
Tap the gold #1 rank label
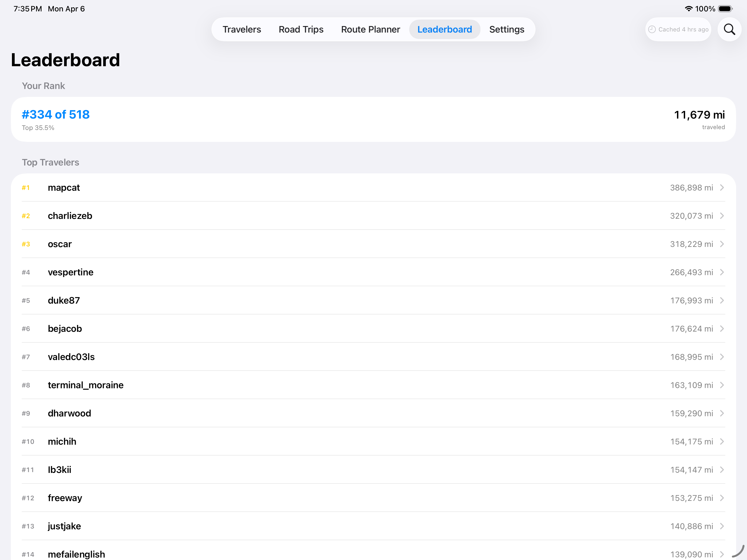coord(26,188)
